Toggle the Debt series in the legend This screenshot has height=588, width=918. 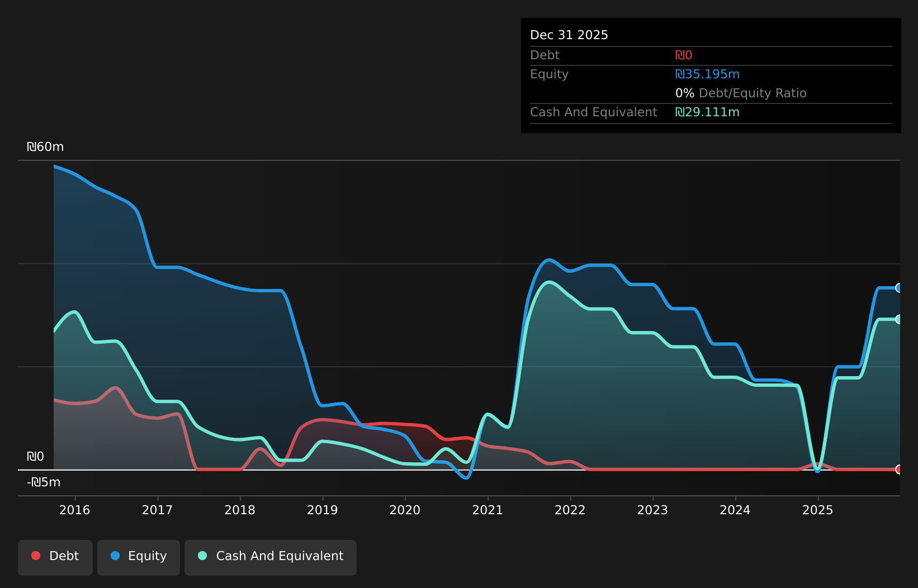(x=55, y=557)
